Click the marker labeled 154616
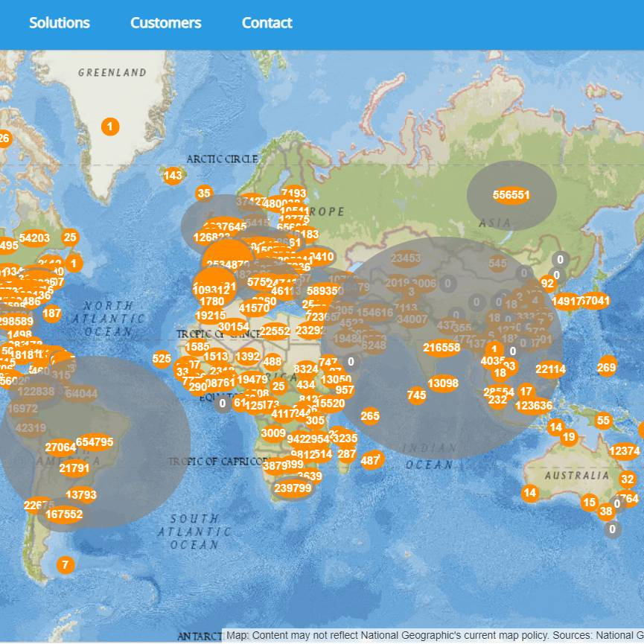The height and width of the screenshot is (644, 644). click(x=375, y=313)
